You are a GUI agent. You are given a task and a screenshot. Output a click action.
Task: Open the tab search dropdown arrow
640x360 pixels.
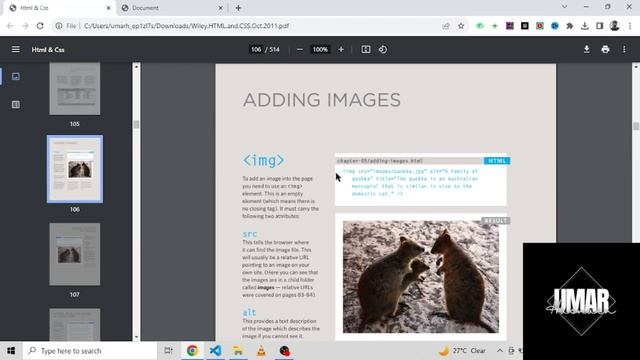pos(564,7)
